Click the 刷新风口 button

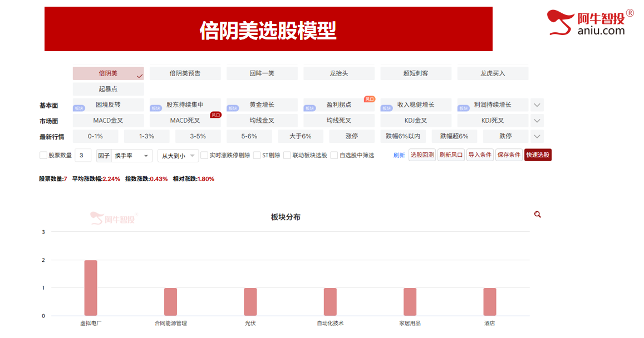click(x=451, y=155)
